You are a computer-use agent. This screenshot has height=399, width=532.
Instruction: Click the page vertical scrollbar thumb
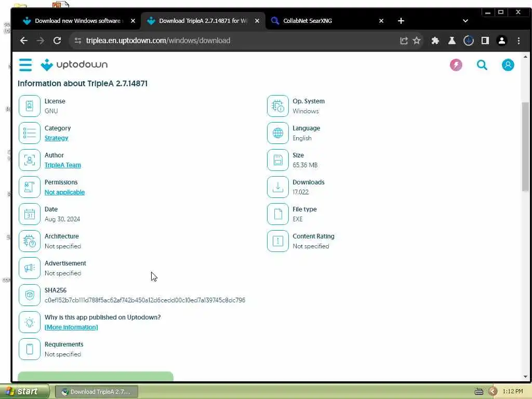(525, 147)
